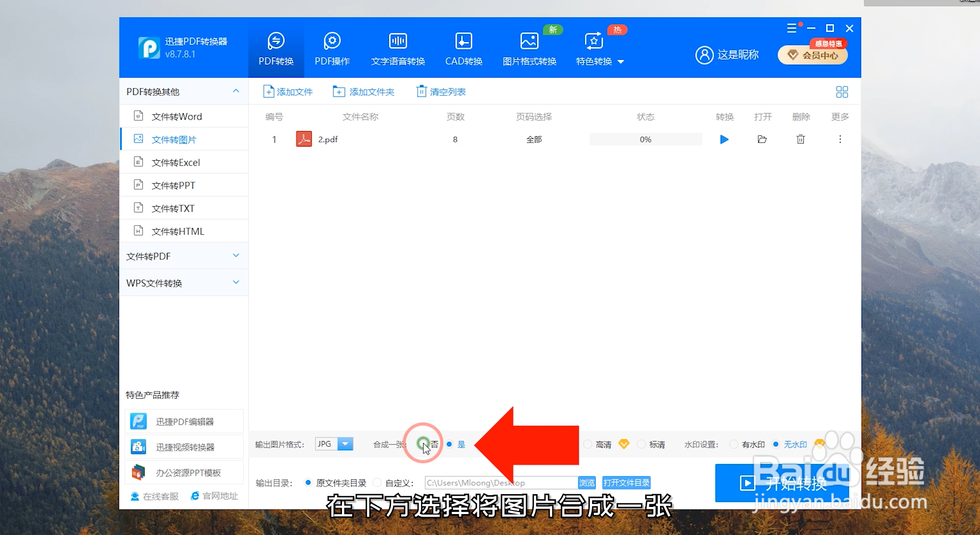Collapse the PDF转换其他 section
This screenshot has width=980, height=535.
[x=235, y=91]
